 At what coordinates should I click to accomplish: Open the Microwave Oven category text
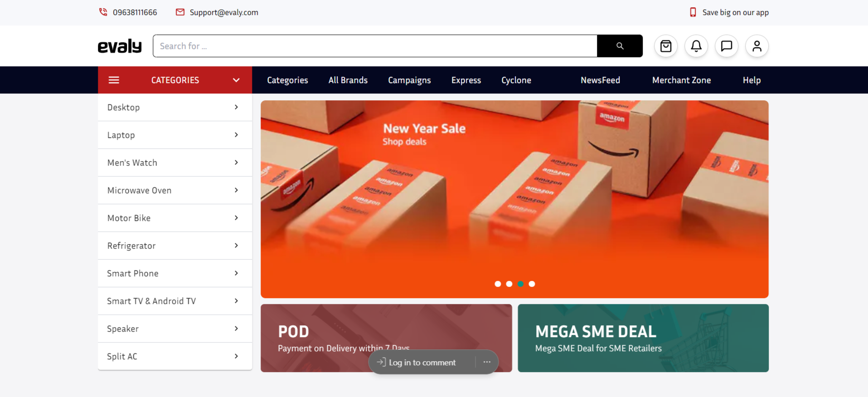(x=139, y=190)
